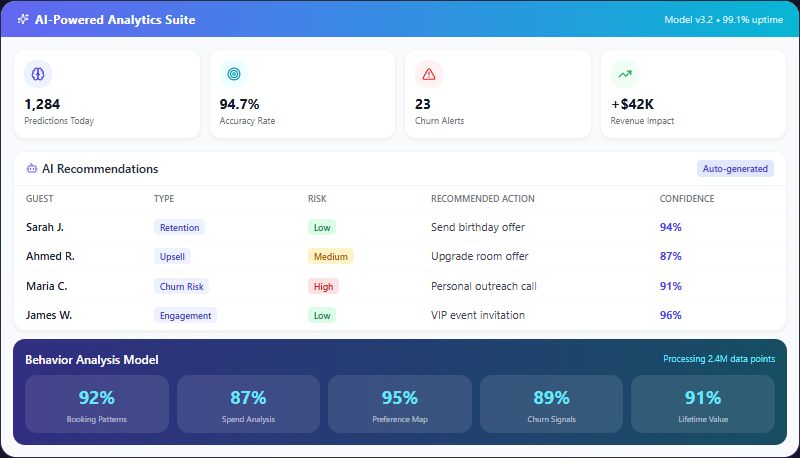
Task: Click the Send birthday offer action
Action: [478, 227]
